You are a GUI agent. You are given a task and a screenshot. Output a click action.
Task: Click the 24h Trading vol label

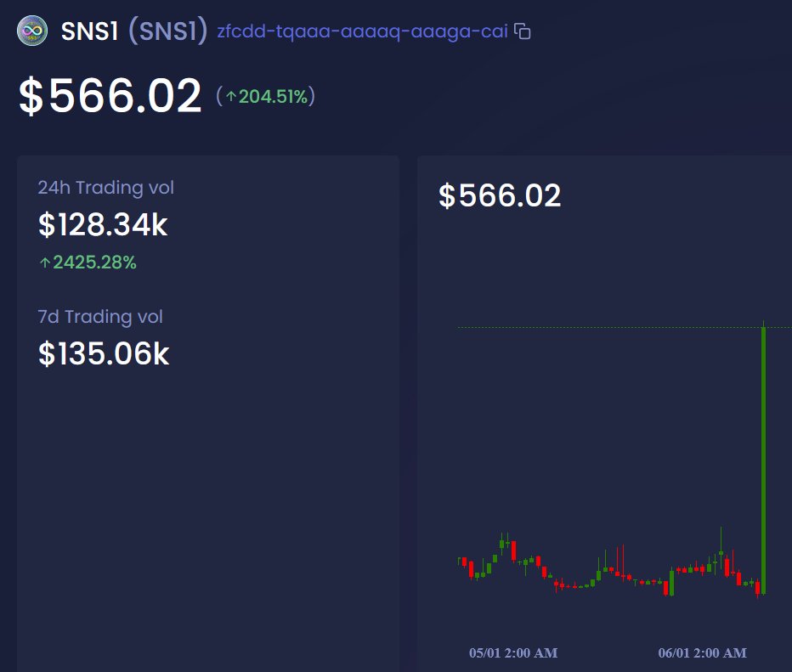(106, 188)
